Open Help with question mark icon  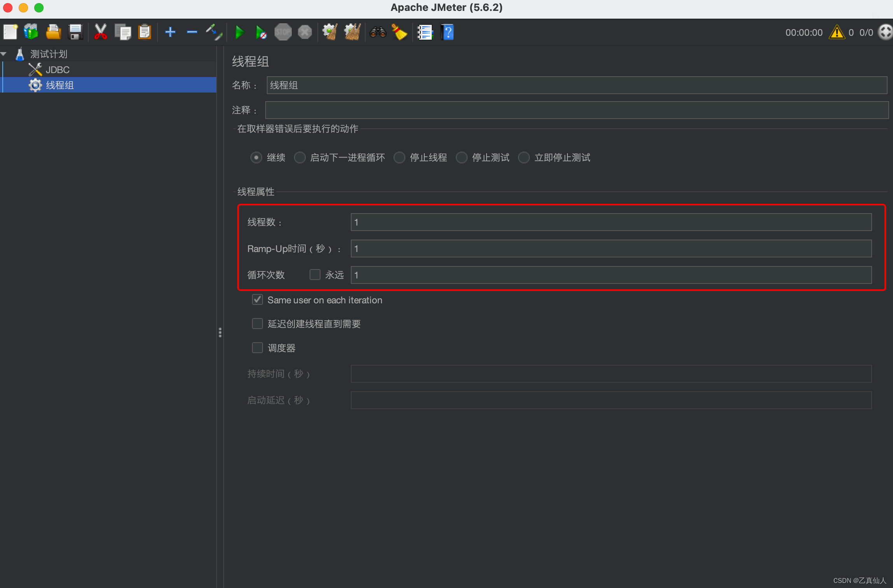pyautogui.click(x=448, y=32)
